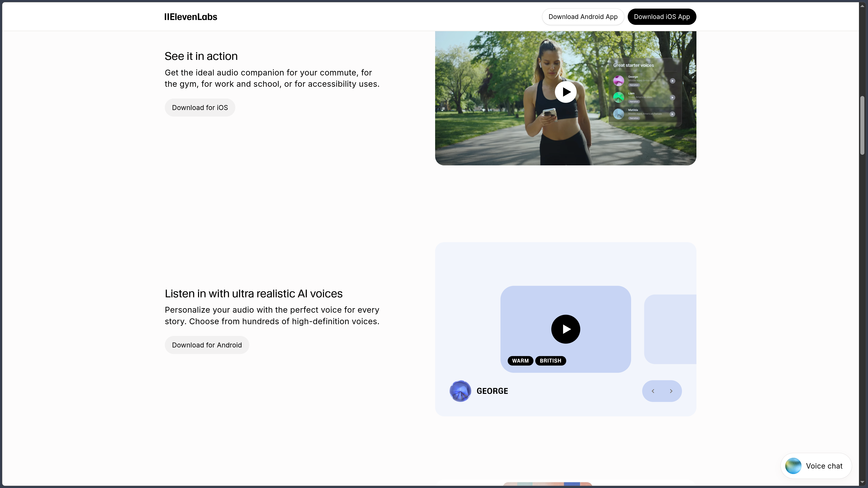Show the previous voice card

click(653, 391)
